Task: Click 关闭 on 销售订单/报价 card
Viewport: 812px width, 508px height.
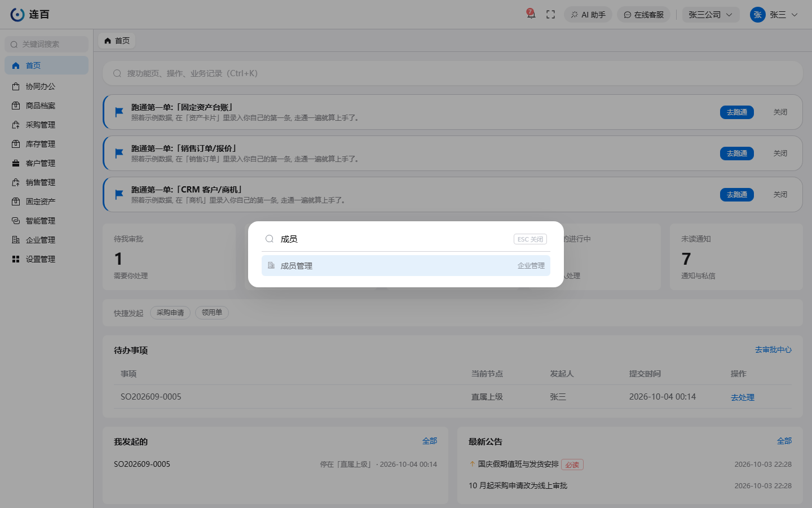Action: tap(780, 154)
